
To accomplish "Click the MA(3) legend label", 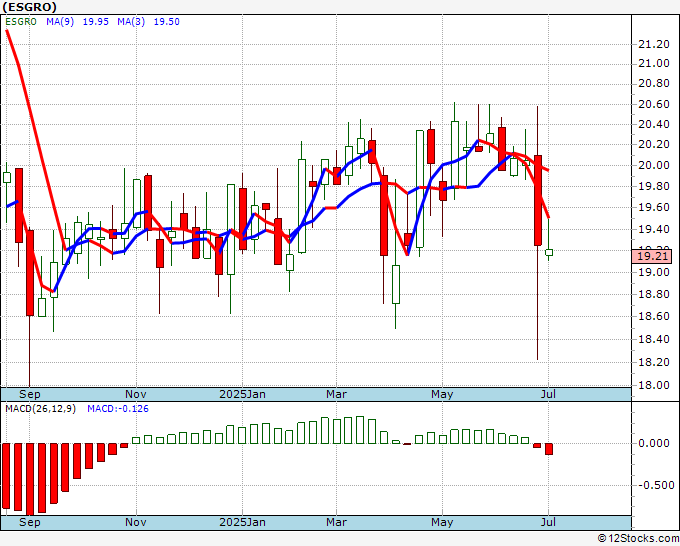I will [131, 22].
